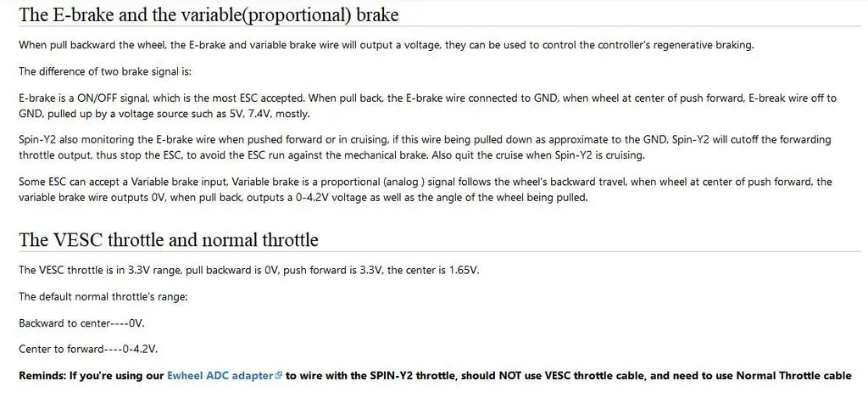This screenshot has height=398, width=868.
Task: Click the bold word "Reminds:" in the note
Action: pos(42,375)
